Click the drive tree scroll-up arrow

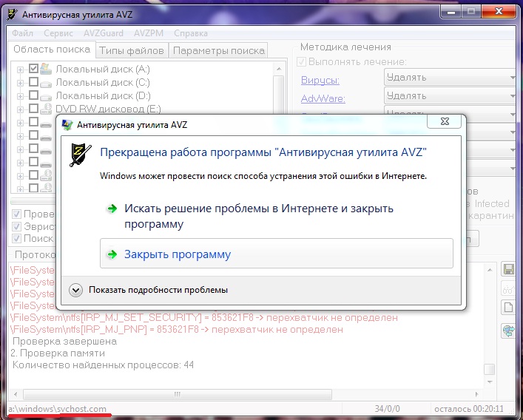coord(279,70)
